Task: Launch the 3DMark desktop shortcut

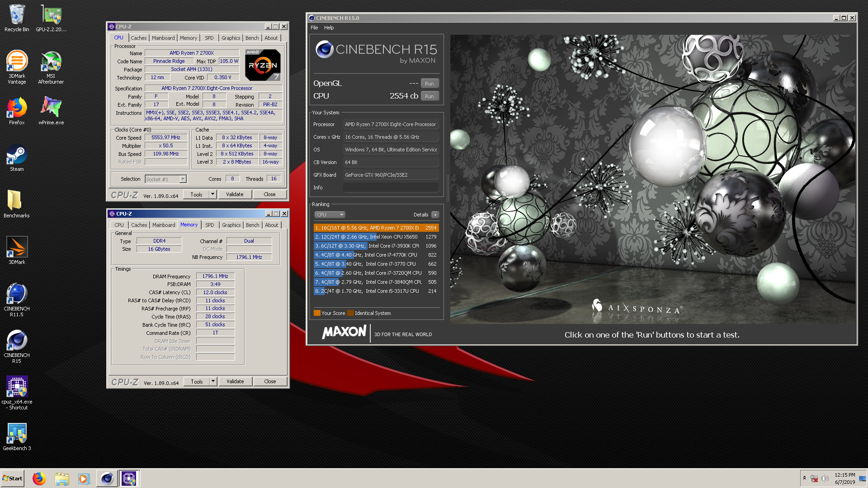Action: click(x=17, y=250)
